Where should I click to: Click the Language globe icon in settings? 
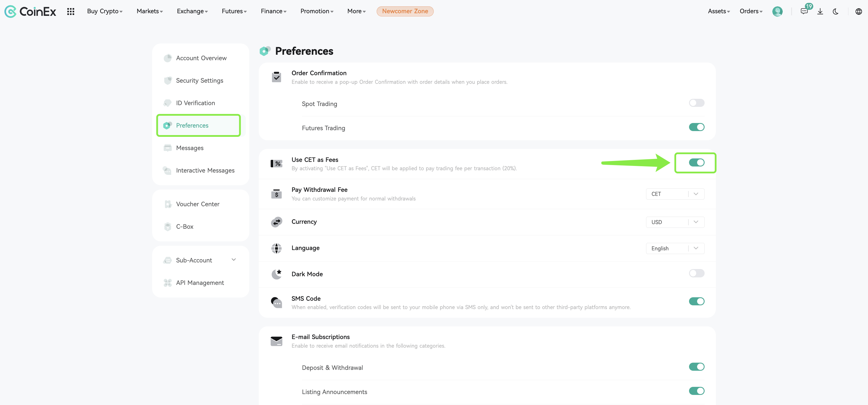(x=276, y=248)
